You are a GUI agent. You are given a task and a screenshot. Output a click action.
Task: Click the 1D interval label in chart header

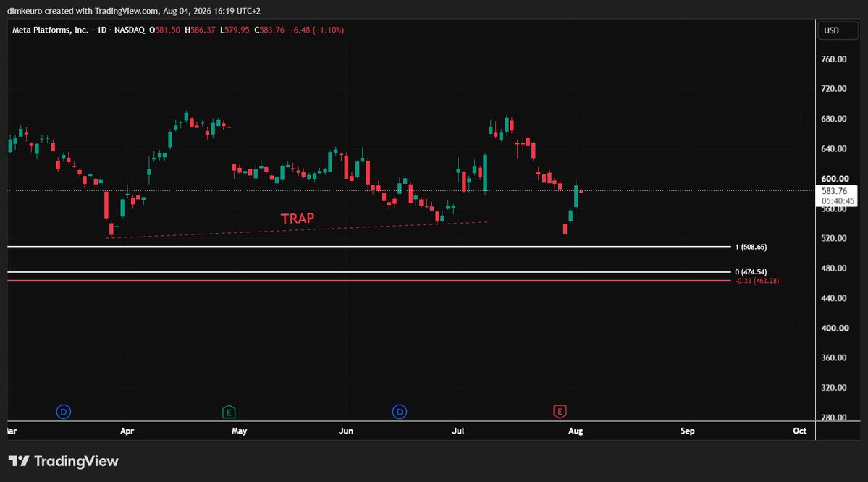101,30
